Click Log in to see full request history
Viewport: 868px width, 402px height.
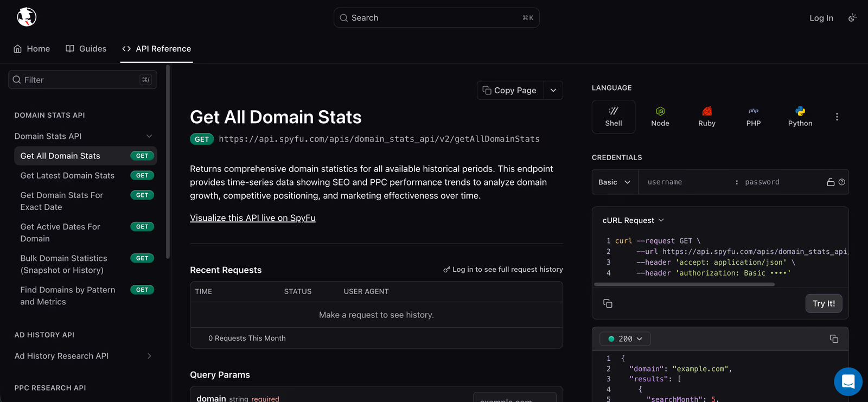[503, 270]
